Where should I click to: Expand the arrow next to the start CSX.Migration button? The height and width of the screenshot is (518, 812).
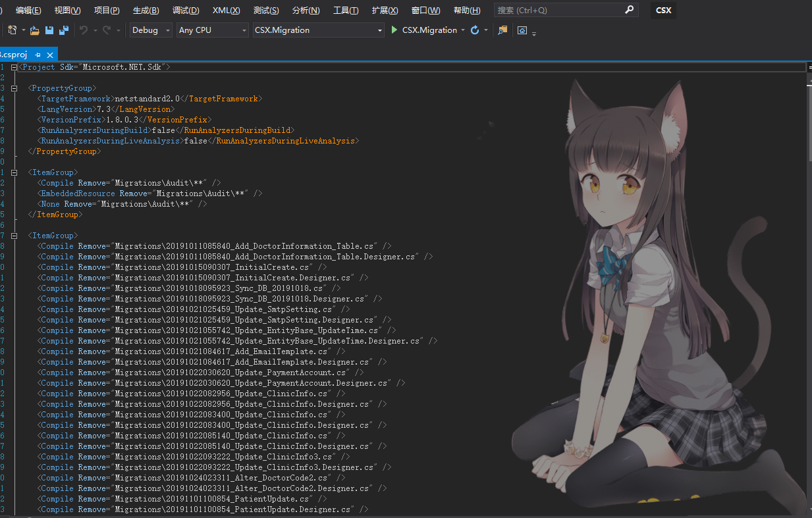[x=463, y=30]
